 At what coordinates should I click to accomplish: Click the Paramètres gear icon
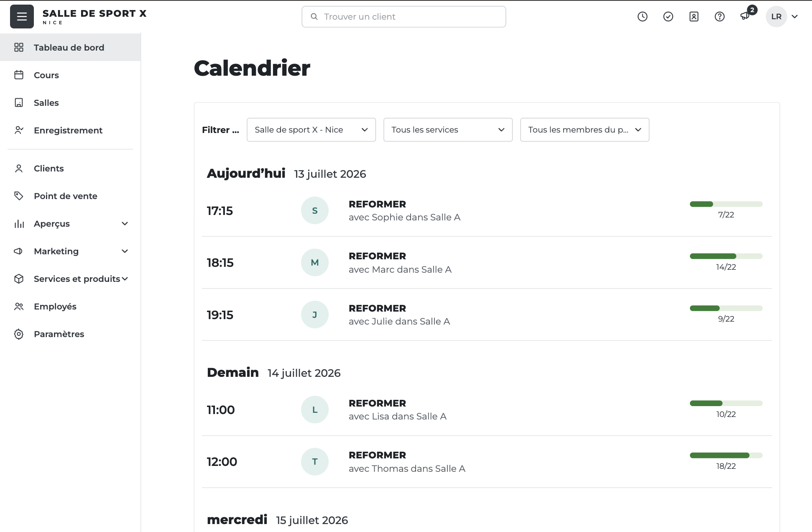pyautogui.click(x=19, y=334)
